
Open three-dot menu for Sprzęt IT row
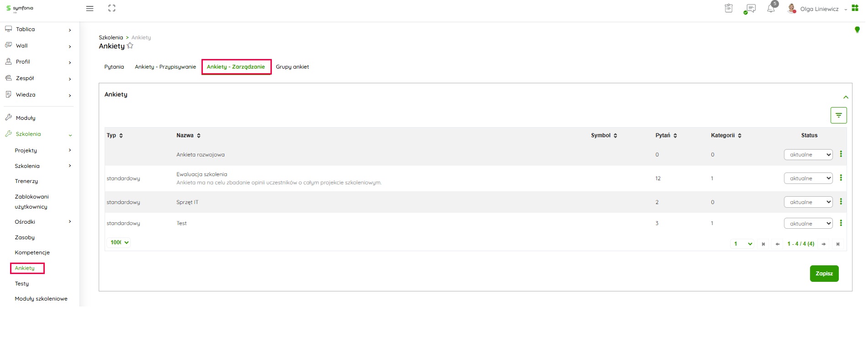click(x=841, y=202)
